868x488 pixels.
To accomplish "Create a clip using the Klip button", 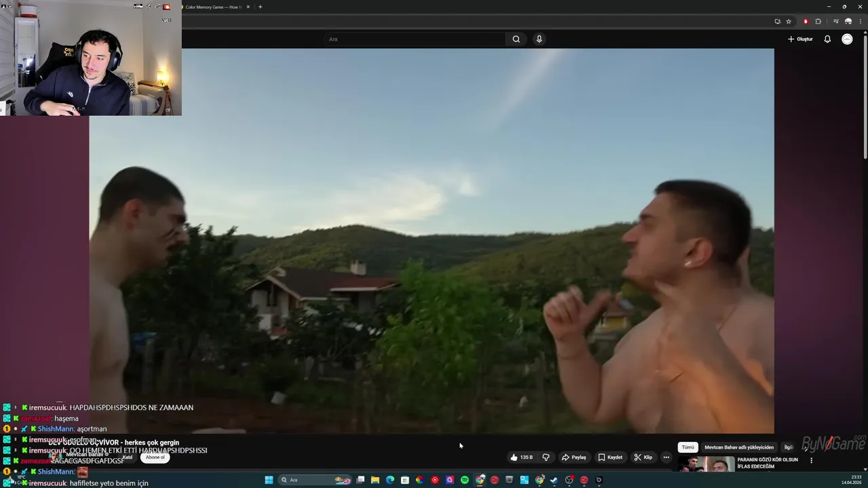I will (x=643, y=457).
